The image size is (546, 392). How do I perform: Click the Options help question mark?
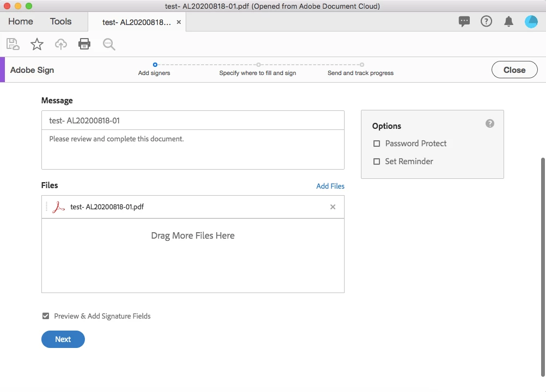[x=490, y=123]
